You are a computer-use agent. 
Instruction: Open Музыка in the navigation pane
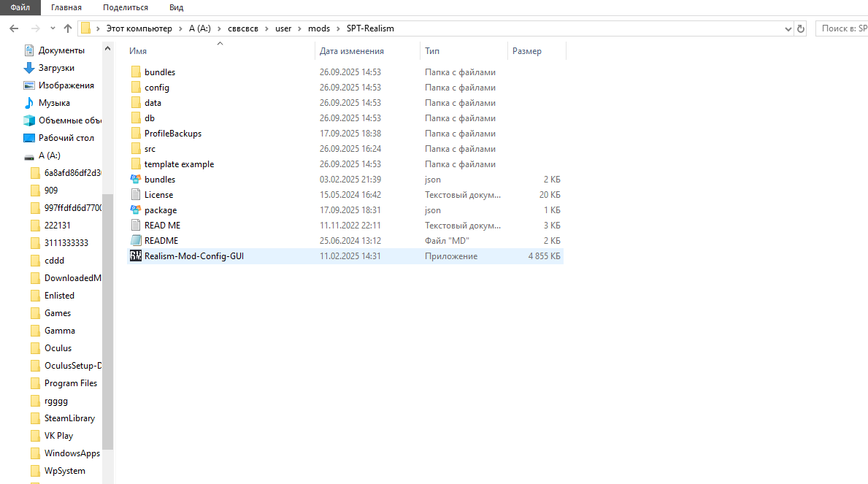(54, 103)
